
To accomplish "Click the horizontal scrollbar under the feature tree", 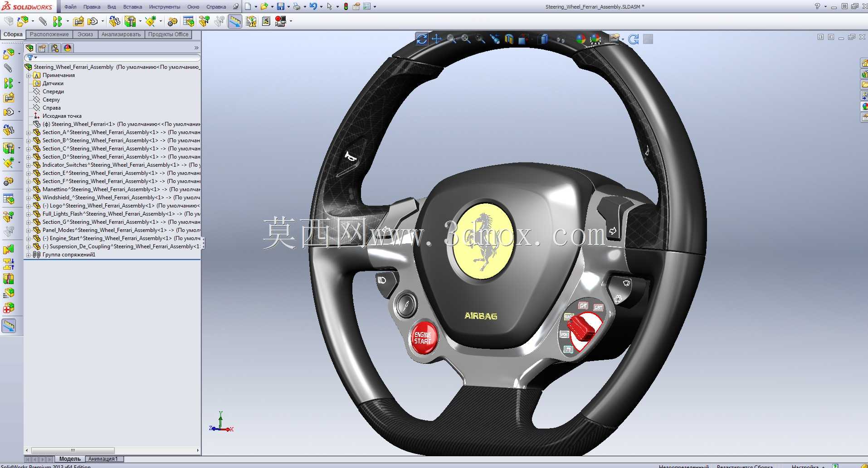I will (73, 450).
